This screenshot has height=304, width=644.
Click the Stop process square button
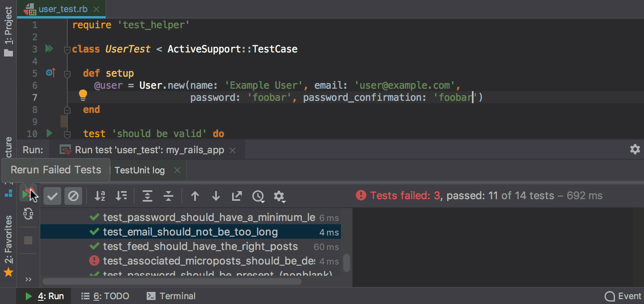[x=28, y=240]
